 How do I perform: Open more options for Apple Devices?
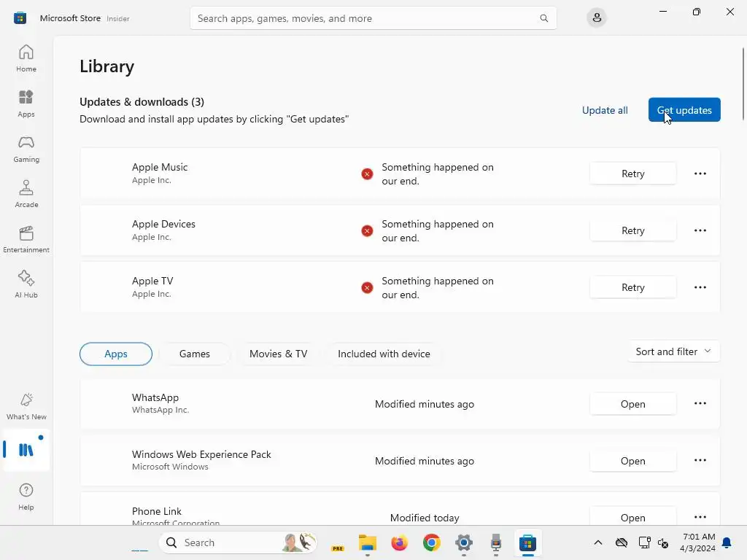tap(700, 230)
